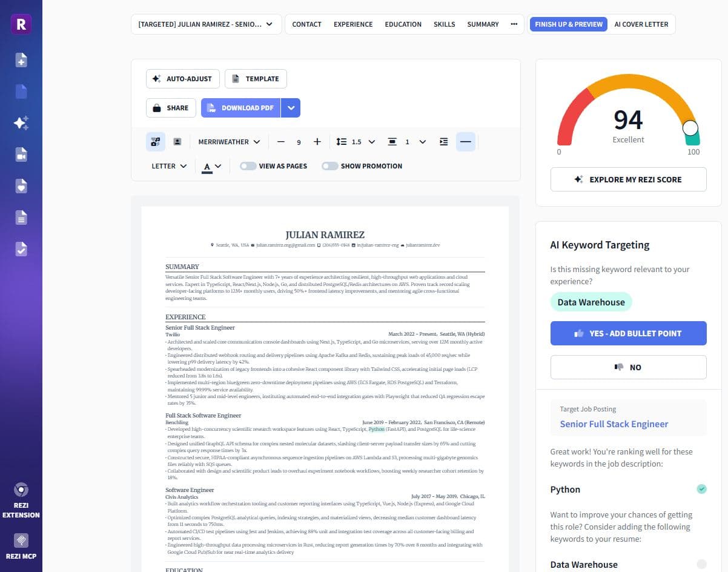Click the Civis Analytics company name
728x572 pixels.
[182, 497]
